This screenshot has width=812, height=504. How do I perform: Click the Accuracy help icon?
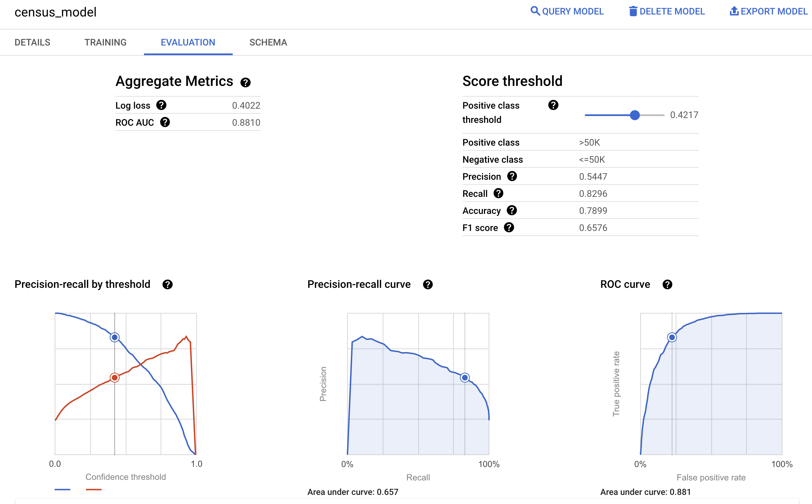pyautogui.click(x=510, y=211)
